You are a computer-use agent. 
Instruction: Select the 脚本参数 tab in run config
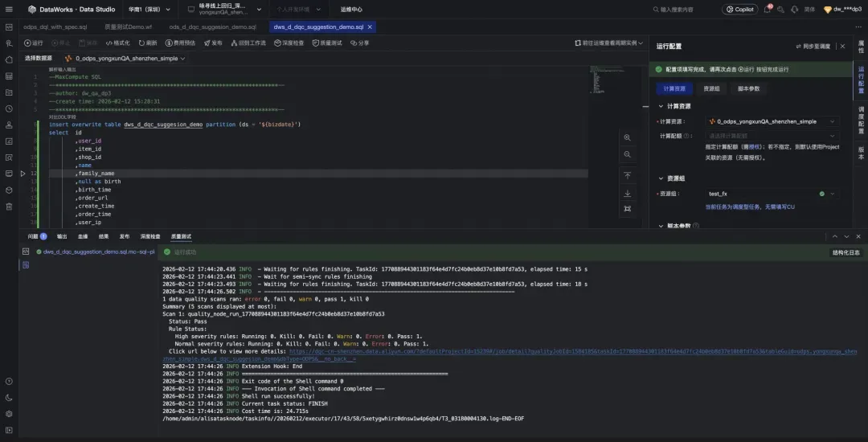click(x=748, y=88)
